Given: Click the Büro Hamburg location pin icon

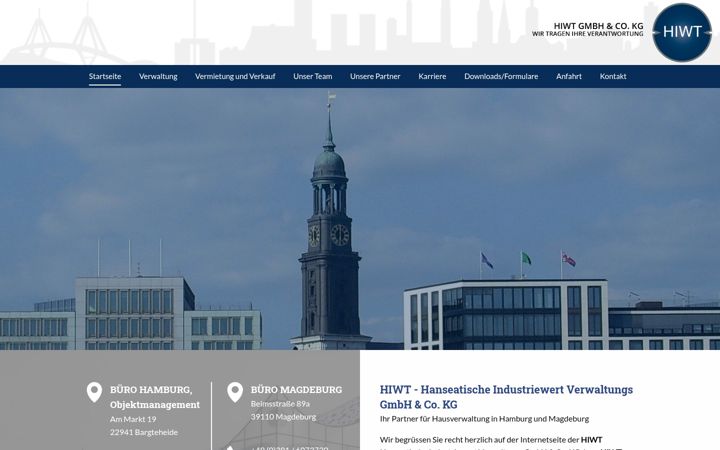Looking at the screenshot, I should [94, 393].
